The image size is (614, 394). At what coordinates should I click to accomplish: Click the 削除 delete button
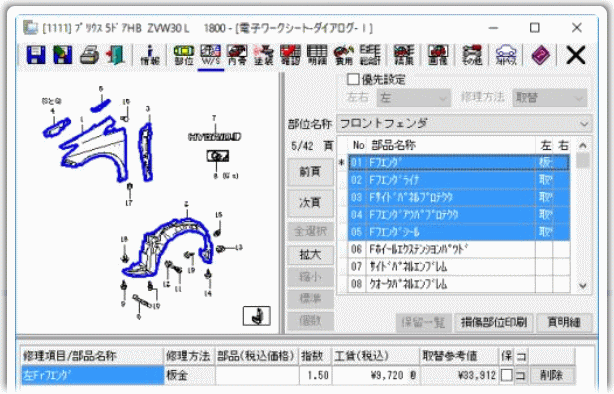(x=552, y=375)
